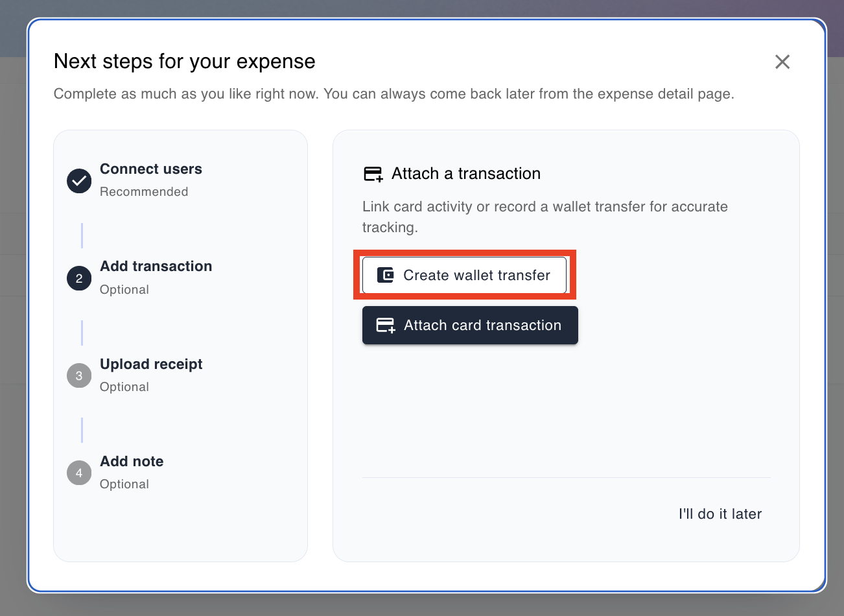Select the step 2 number circle
The width and height of the screenshot is (844, 616).
[79, 278]
